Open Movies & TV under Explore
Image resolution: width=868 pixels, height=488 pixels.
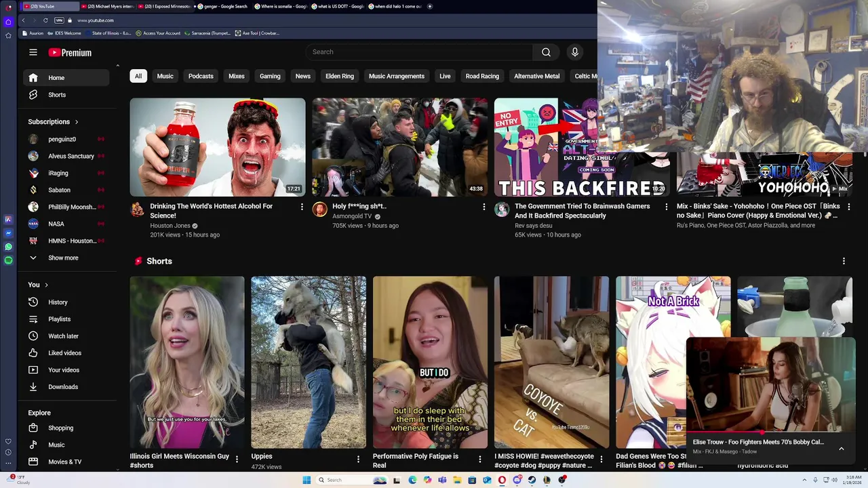pos(66,462)
